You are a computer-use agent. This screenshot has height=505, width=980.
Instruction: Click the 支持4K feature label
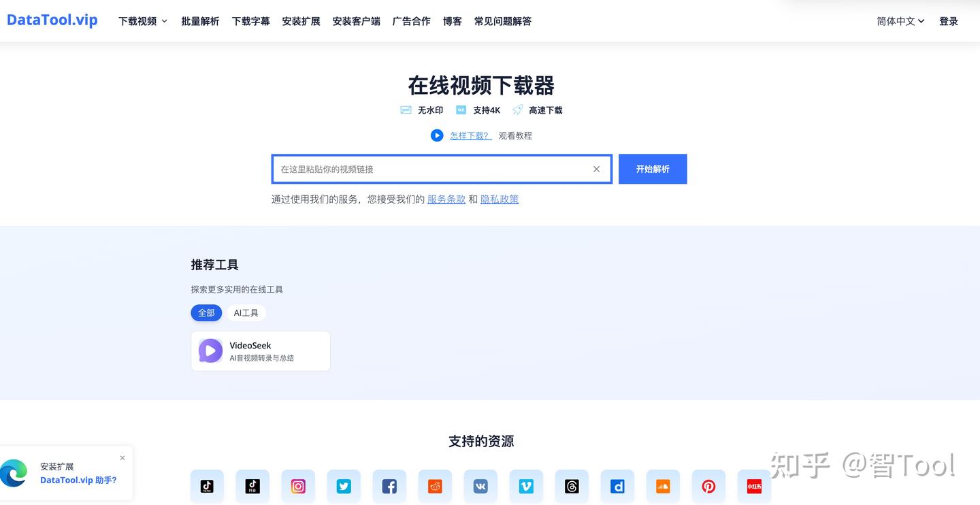[487, 110]
